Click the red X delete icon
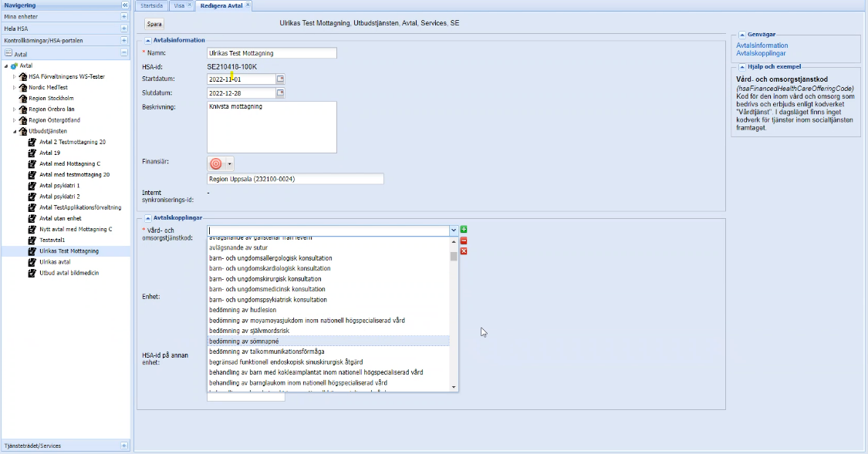 click(x=464, y=251)
